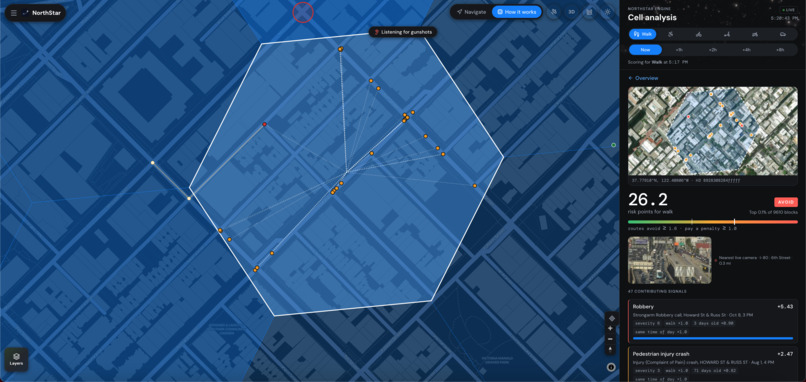The width and height of the screenshot is (806, 382).
Task: Choose the +8h time offset
Action: (x=780, y=50)
